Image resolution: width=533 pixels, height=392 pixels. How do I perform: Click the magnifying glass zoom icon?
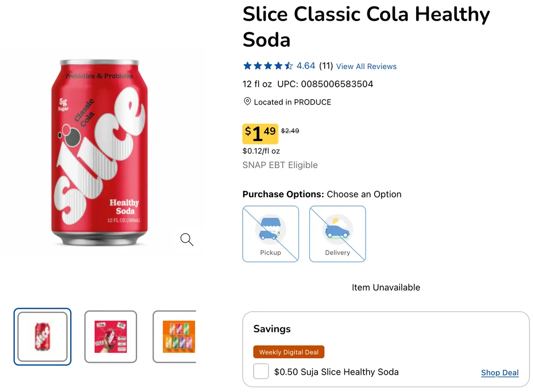coord(187,240)
